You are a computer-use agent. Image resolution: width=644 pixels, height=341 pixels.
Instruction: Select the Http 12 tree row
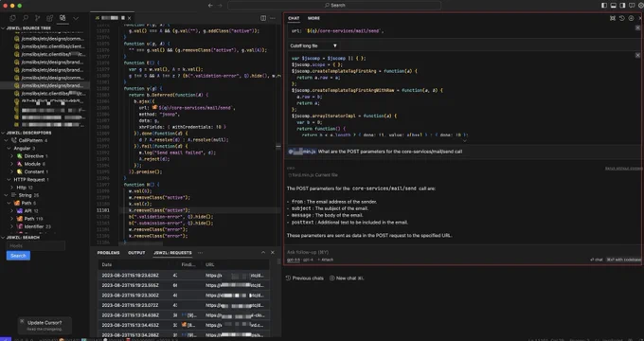point(45,188)
